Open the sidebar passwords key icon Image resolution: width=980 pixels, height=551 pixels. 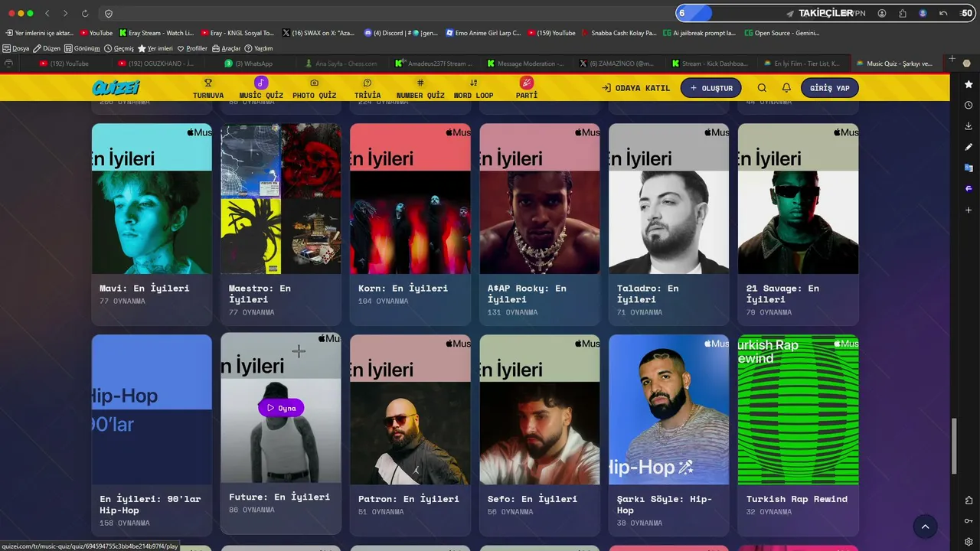[x=969, y=521]
